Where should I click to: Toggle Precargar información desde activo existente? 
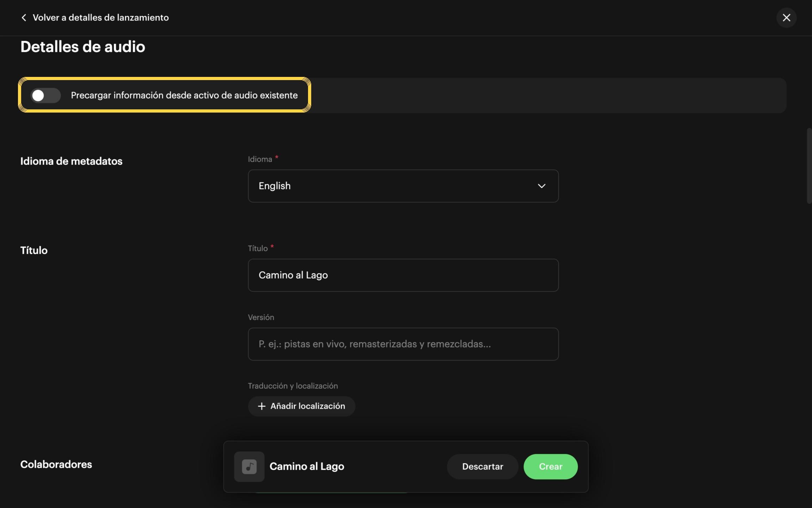pos(46,95)
